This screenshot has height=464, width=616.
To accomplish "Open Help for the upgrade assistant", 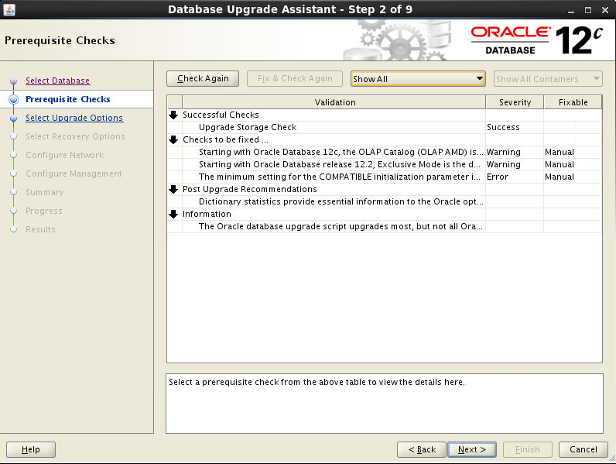I will tap(31, 450).
